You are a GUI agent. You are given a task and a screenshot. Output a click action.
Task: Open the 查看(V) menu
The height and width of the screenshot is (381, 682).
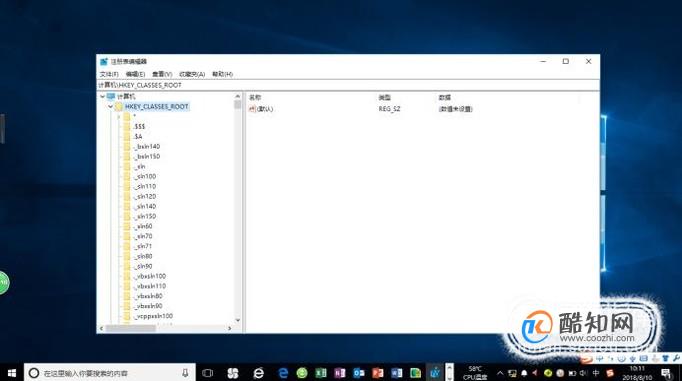pyautogui.click(x=162, y=74)
